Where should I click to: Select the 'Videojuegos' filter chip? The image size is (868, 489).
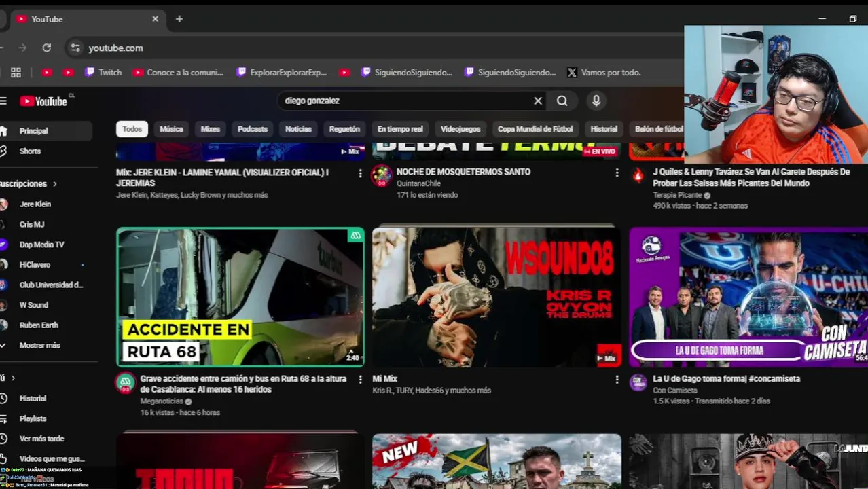pyautogui.click(x=460, y=129)
